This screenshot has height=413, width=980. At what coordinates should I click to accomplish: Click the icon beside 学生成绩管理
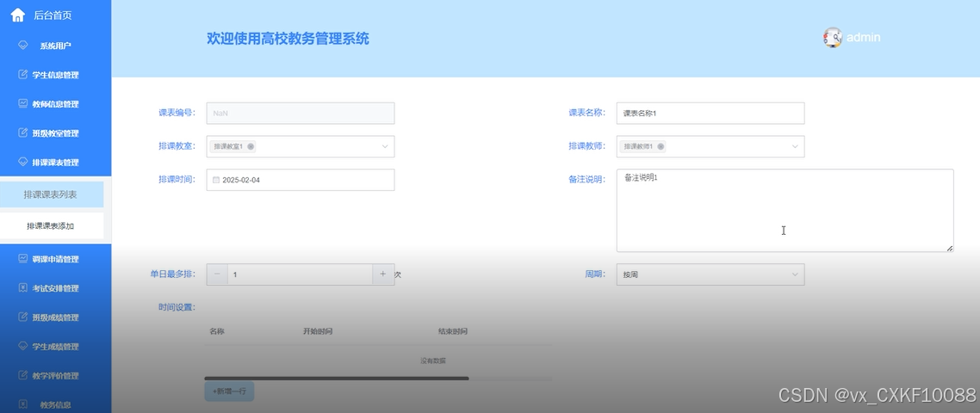coord(23,346)
